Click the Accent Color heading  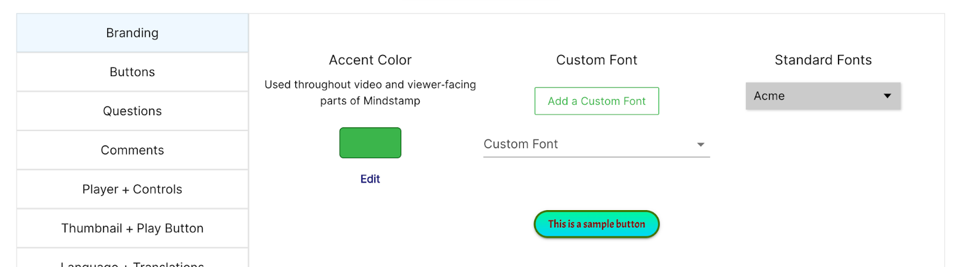tap(370, 60)
